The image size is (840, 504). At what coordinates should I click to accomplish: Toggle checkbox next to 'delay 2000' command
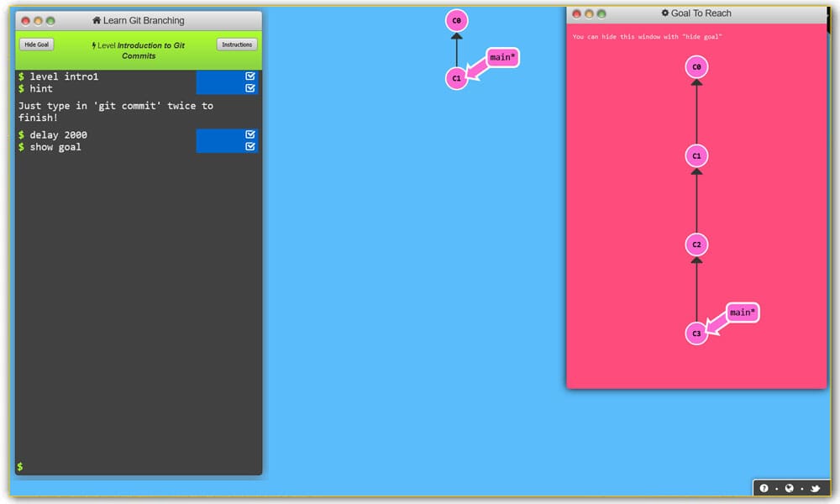click(x=250, y=134)
